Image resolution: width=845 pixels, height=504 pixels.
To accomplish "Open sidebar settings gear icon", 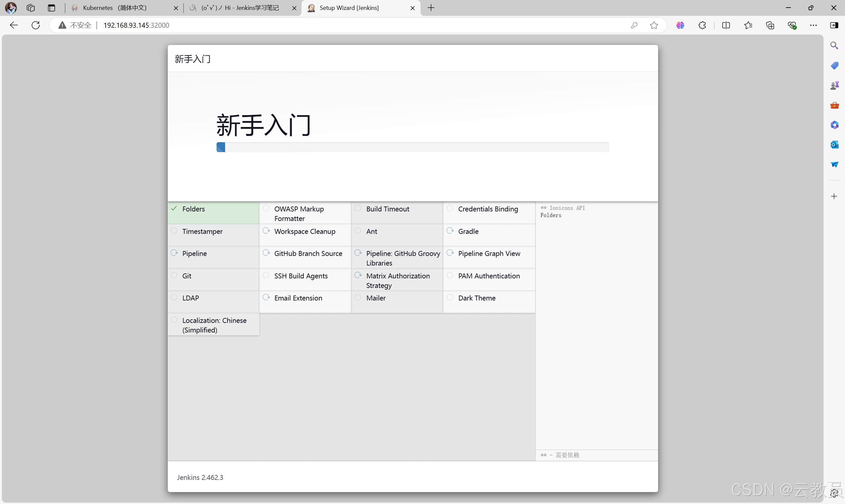I will point(835,493).
